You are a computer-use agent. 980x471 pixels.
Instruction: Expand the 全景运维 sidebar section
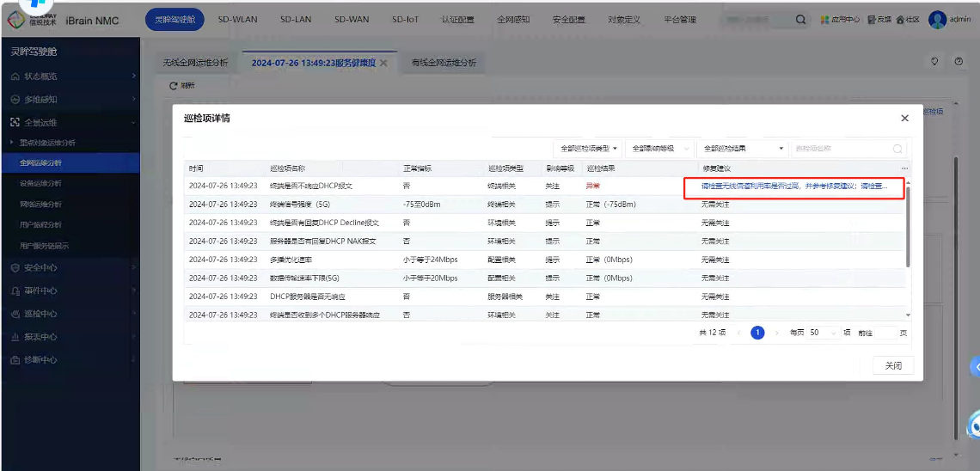(x=69, y=122)
